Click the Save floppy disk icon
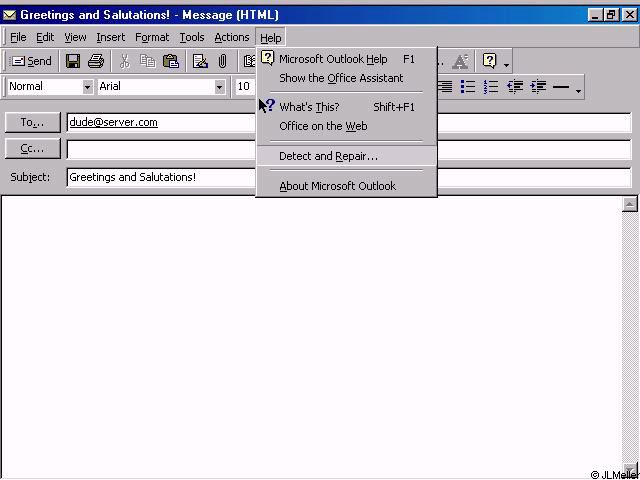The width and height of the screenshot is (640, 480). [x=73, y=61]
